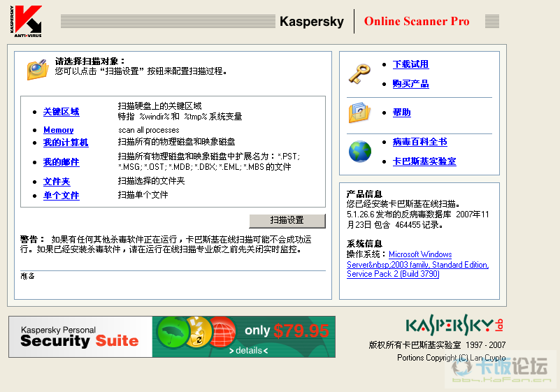Click the green umbrella icon in banner
The width and height of the screenshot is (560, 392).
173,333
